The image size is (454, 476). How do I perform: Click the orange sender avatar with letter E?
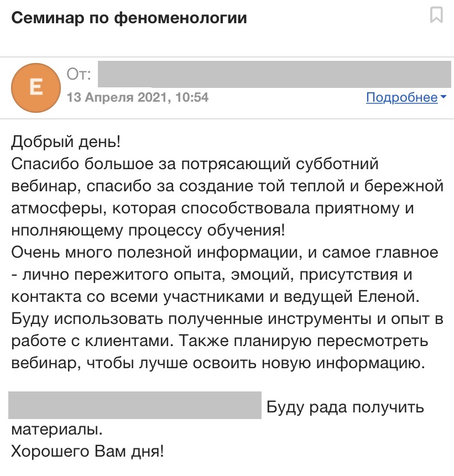click(x=36, y=87)
